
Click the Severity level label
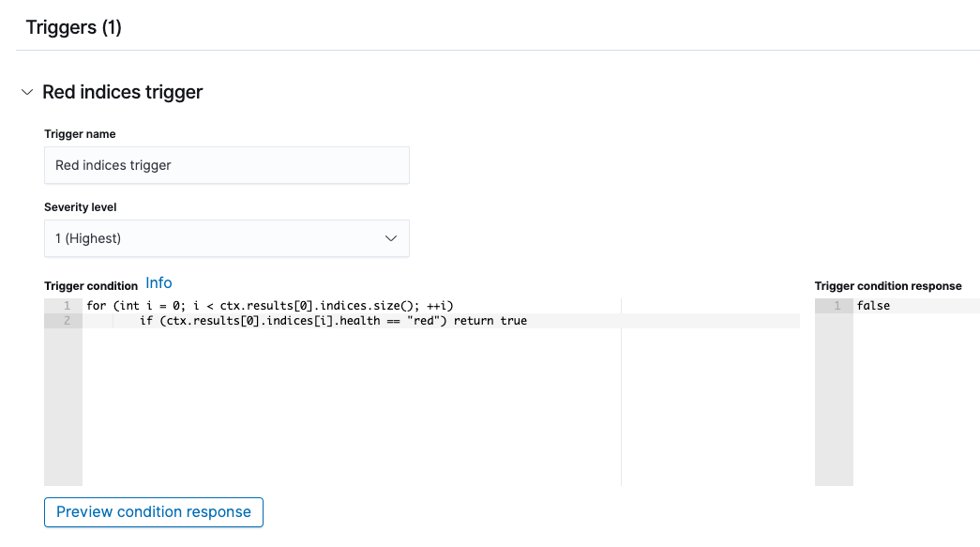click(x=80, y=206)
